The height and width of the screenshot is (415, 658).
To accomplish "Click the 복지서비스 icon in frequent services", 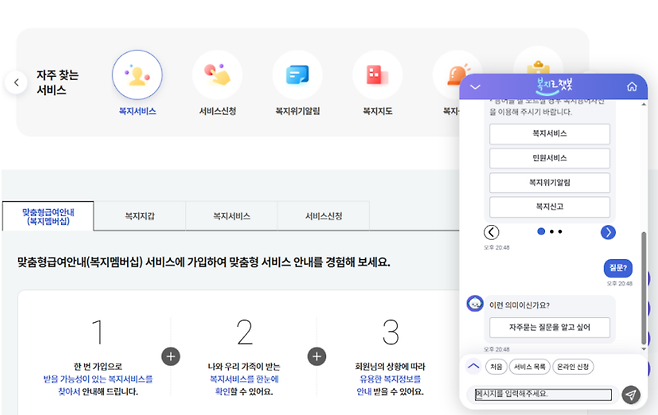I will point(137,75).
